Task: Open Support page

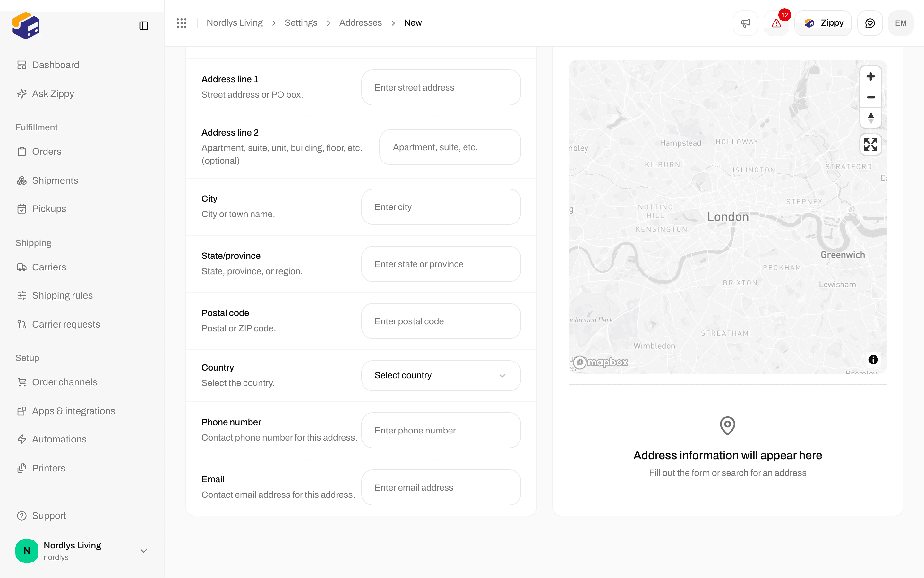Action: [41, 516]
